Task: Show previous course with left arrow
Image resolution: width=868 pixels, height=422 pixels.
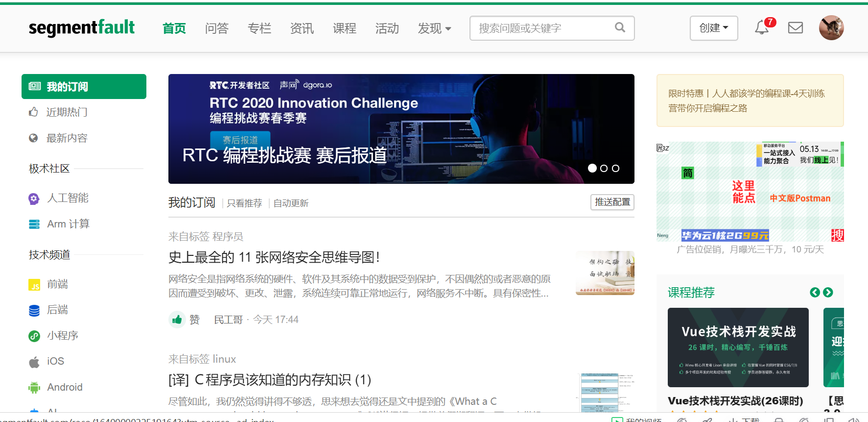Action: coord(815,293)
